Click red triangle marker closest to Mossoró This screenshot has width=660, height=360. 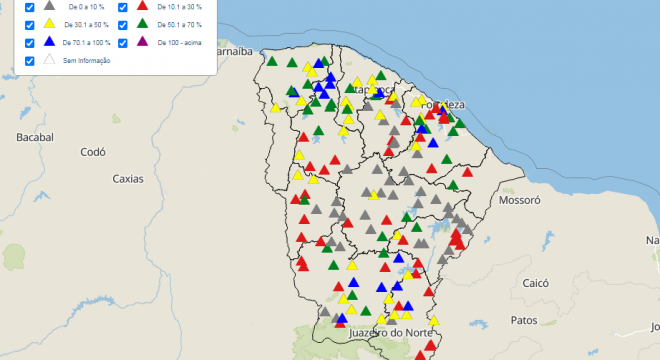coord(467,172)
